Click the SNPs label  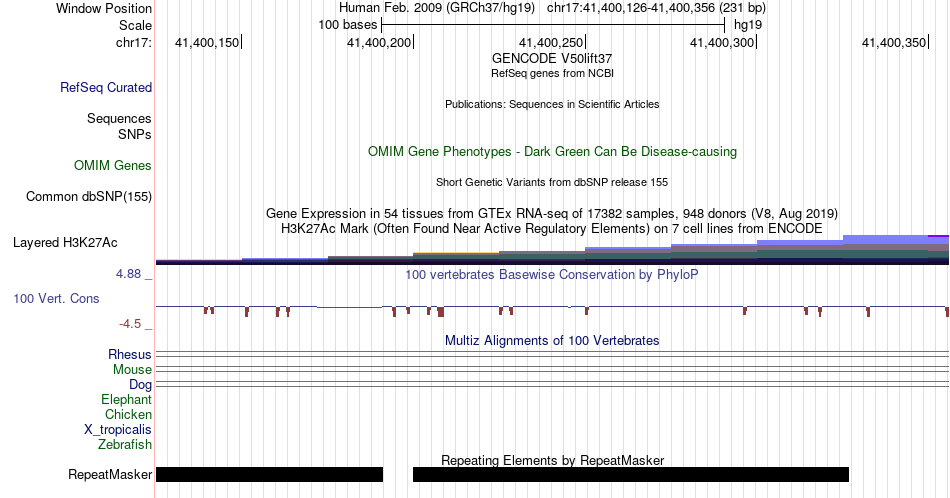(x=135, y=134)
